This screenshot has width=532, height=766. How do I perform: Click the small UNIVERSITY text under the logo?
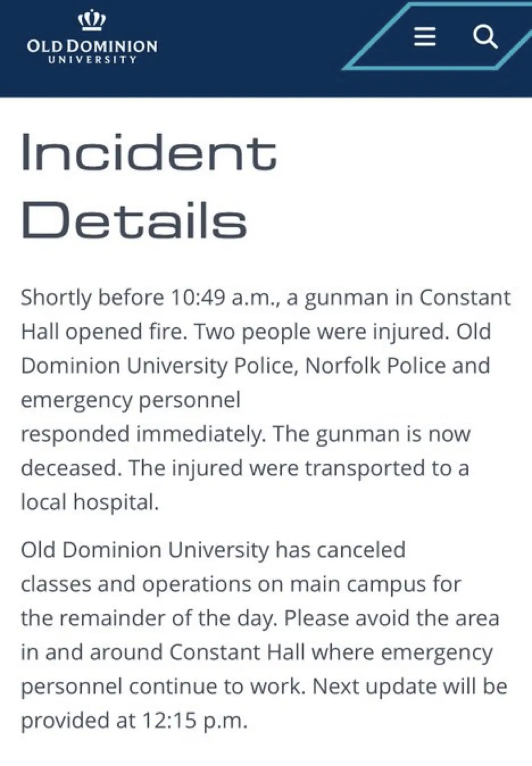pyautogui.click(x=92, y=60)
